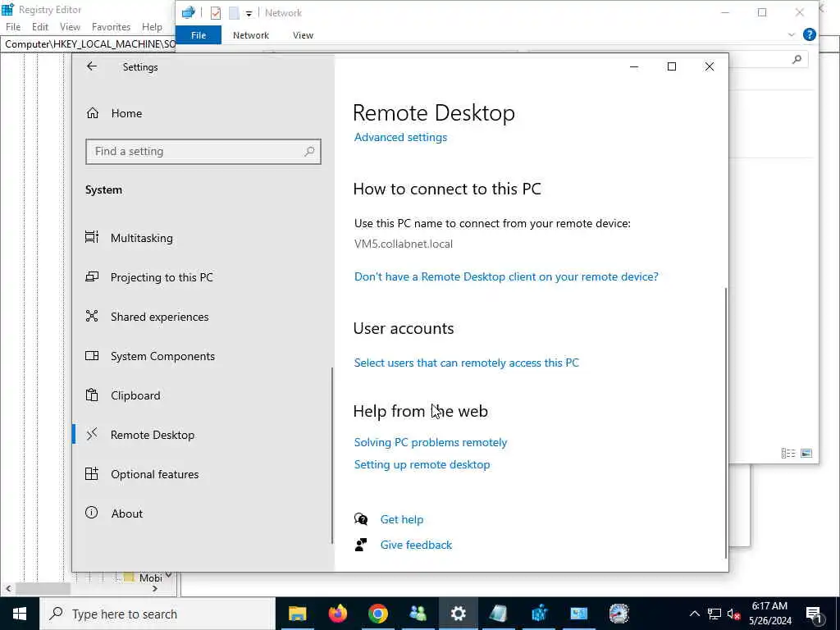
Task: Open Registry Editor File menu
Action: coord(13,27)
